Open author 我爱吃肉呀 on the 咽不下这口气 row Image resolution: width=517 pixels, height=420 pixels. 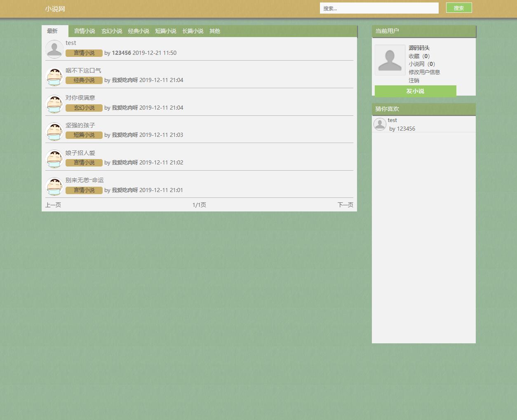click(x=125, y=80)
